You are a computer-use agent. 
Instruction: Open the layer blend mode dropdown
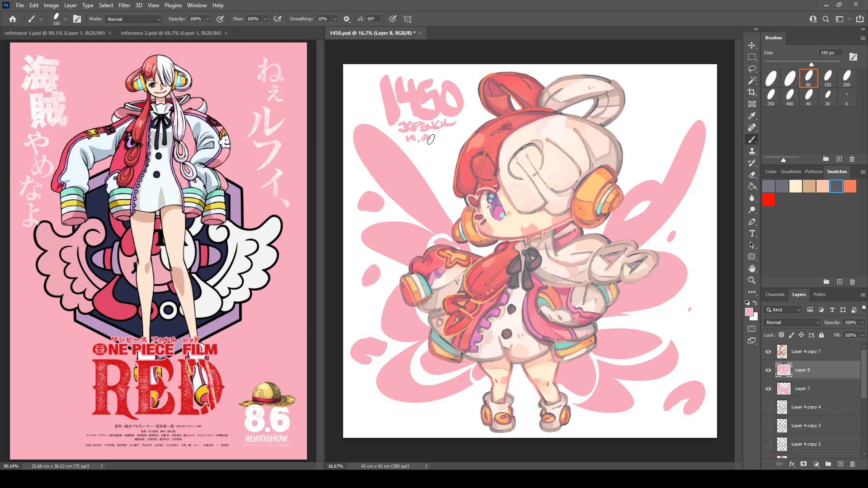click(792, 323)
